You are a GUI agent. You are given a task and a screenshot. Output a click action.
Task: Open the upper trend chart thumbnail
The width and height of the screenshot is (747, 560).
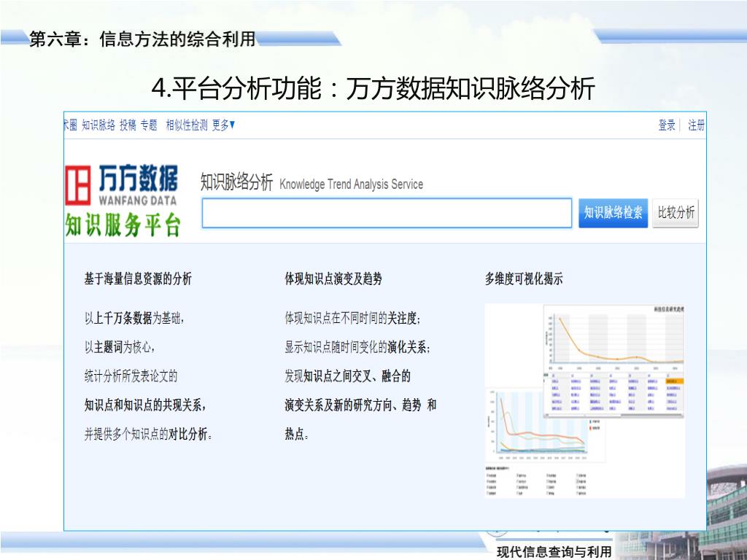pos(614,362)
